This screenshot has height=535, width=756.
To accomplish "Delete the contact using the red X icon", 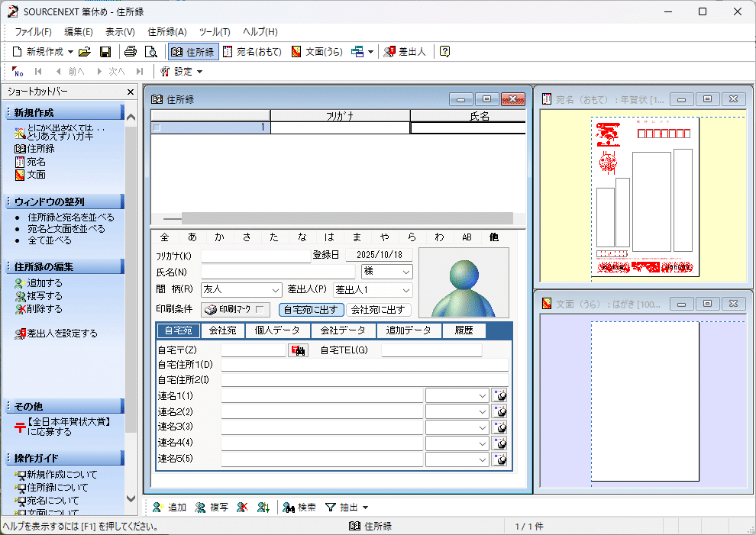I will coord(241,506).
